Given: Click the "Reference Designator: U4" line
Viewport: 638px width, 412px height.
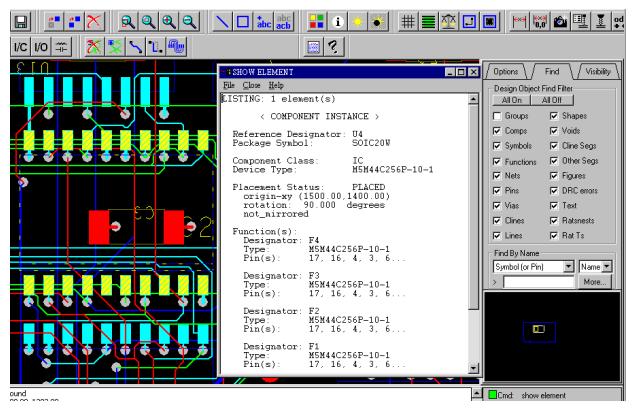Looking at the screenshot, I should click(297, 134).
